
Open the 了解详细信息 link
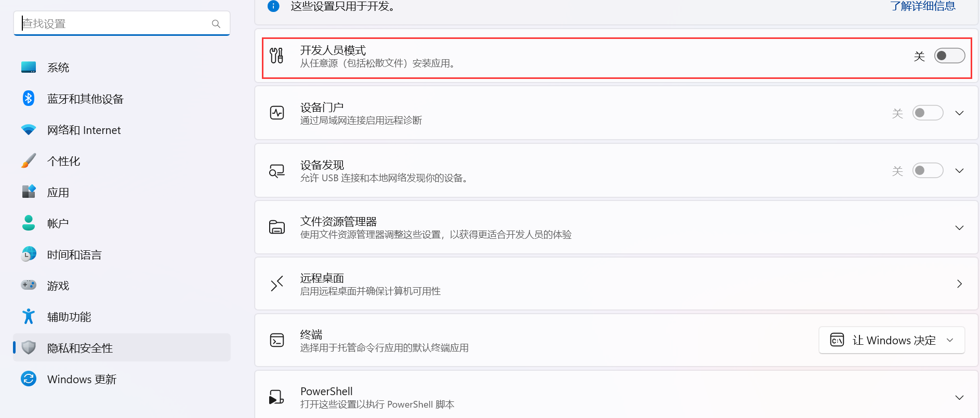[923, 6]
